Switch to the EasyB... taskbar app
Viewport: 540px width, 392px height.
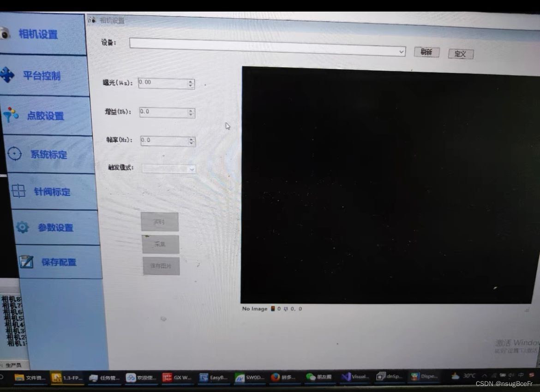(214, 378)
